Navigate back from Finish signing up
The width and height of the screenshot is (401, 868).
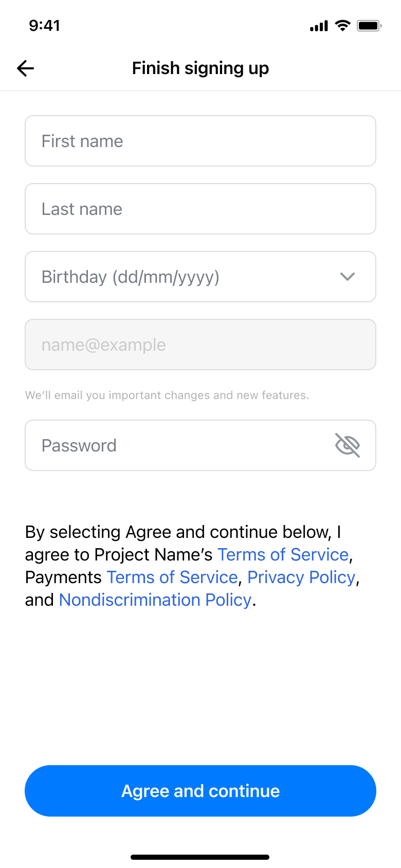25,68
